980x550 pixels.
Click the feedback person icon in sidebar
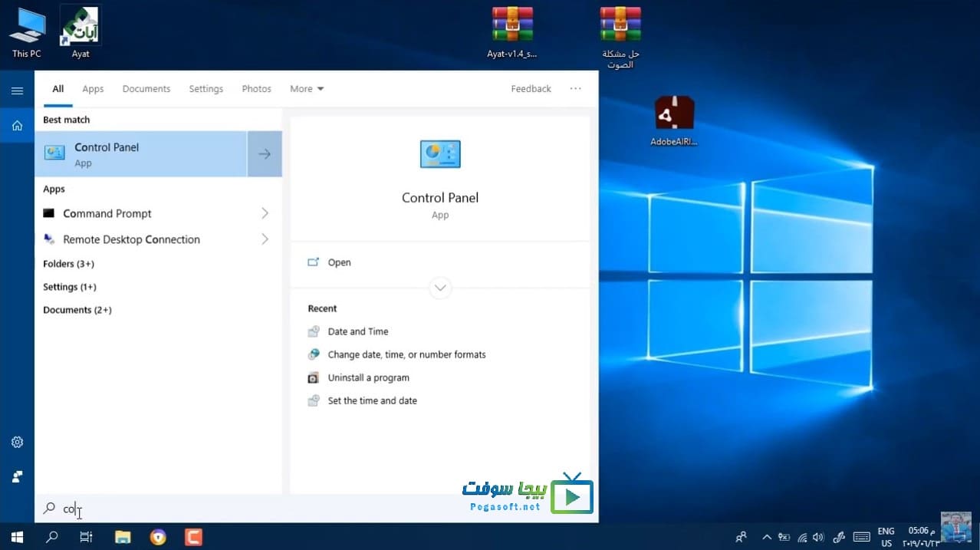(x=17, y=476)
